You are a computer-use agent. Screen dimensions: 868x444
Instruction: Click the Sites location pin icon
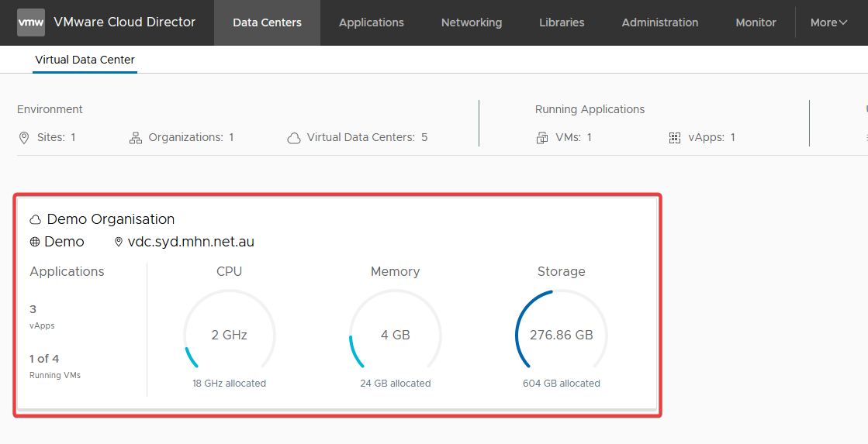(x=24, y=138)
